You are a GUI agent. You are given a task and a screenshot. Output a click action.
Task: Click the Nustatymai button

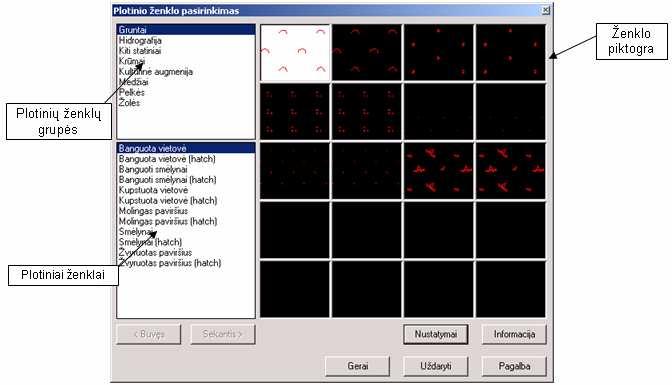(x=435, y=334)
